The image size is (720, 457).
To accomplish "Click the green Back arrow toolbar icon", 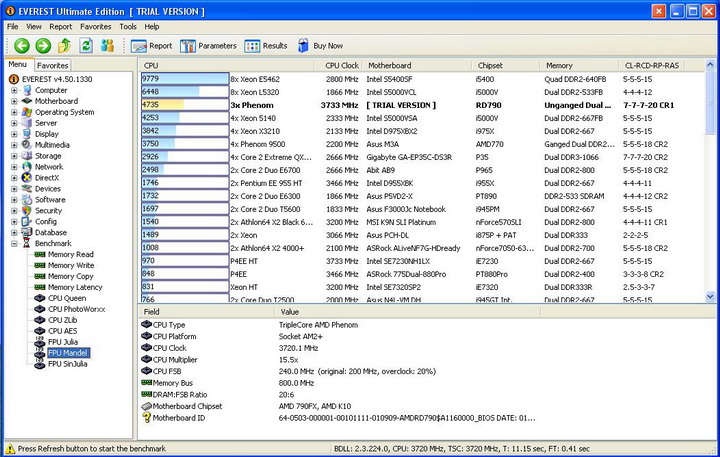I will pyautogui.click(x=22, y=45).
